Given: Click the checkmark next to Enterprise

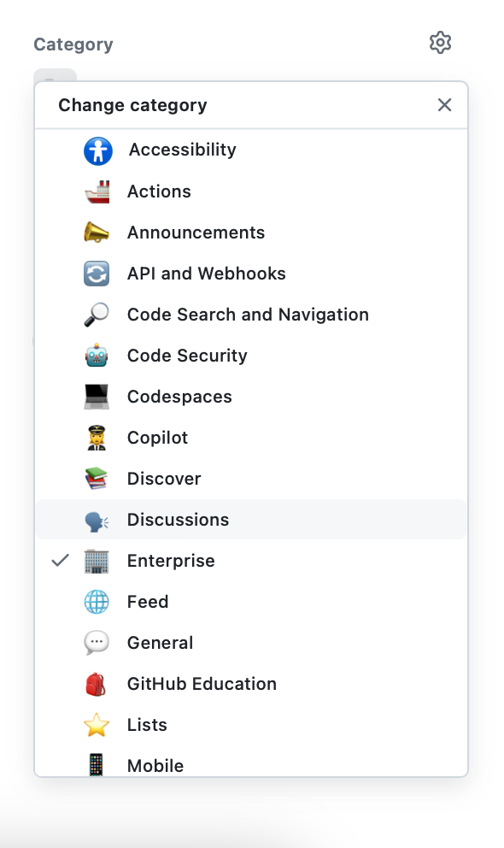Looking at the screenshot, I should click(x=58, y=560).
